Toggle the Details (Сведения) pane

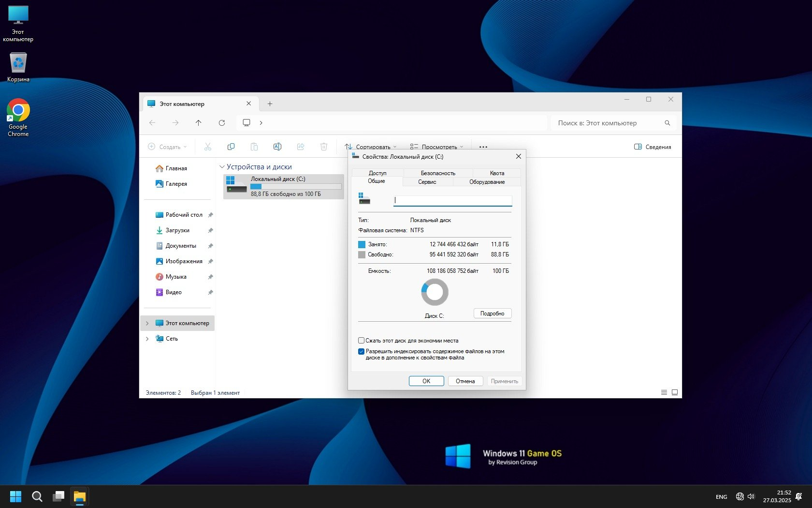652,147
